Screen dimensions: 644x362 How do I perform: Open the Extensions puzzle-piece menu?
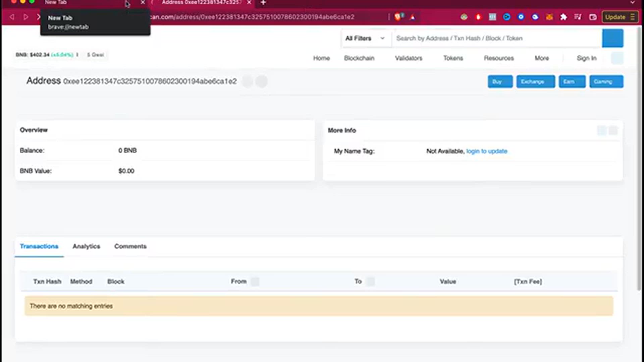pyautogui.click(x=563, y=17)
